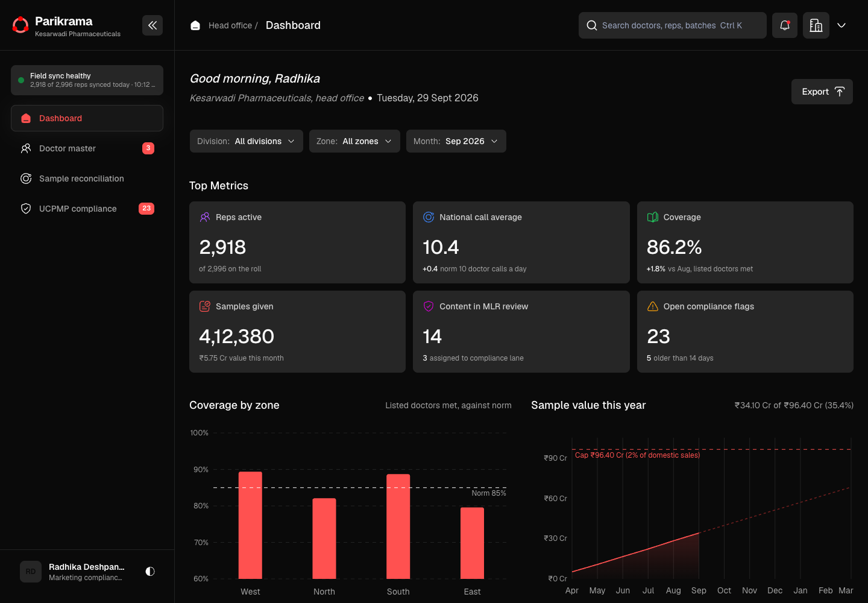This screenshot has width=868, height=603.
Task: Expand the office switcher chevron
Action: 841,25
